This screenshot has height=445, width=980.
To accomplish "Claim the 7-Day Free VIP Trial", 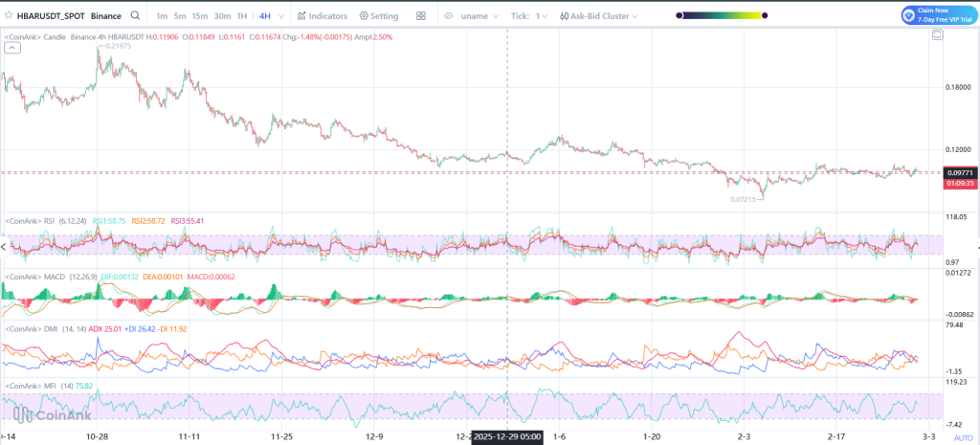I will [939, 15].
